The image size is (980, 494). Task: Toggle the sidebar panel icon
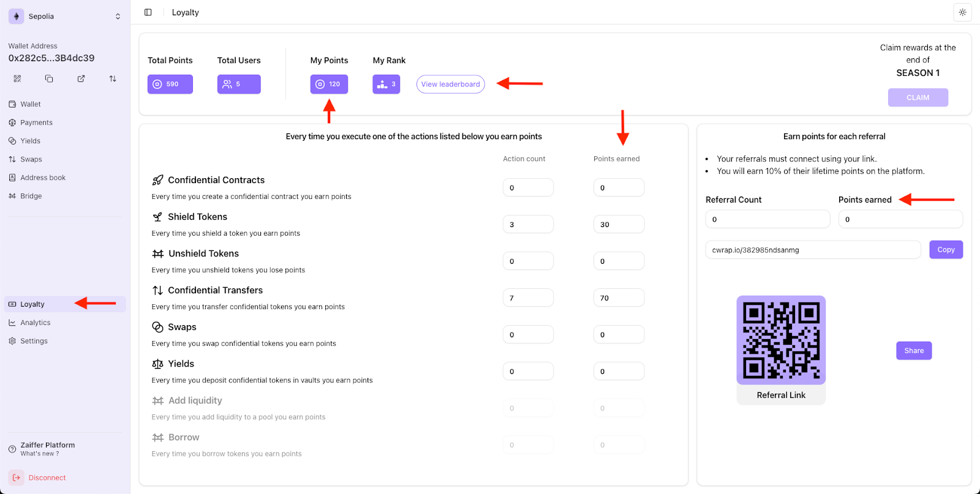tap(148, 12)
